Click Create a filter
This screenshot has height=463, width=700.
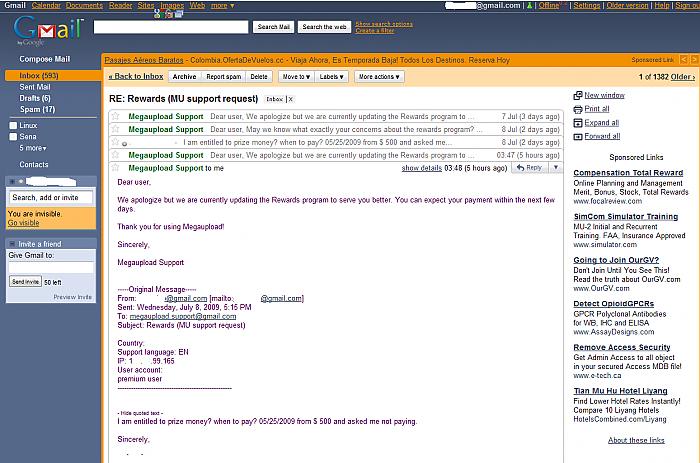pos(375,30)
